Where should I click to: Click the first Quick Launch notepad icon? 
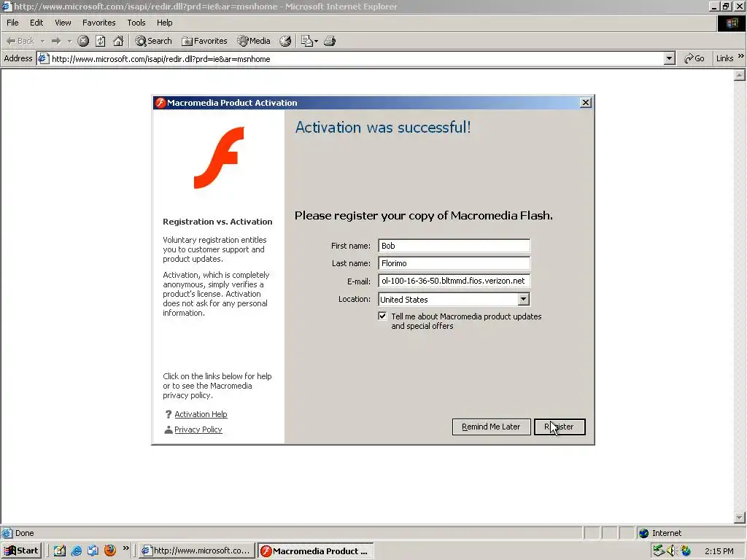(x=60, y=551)
